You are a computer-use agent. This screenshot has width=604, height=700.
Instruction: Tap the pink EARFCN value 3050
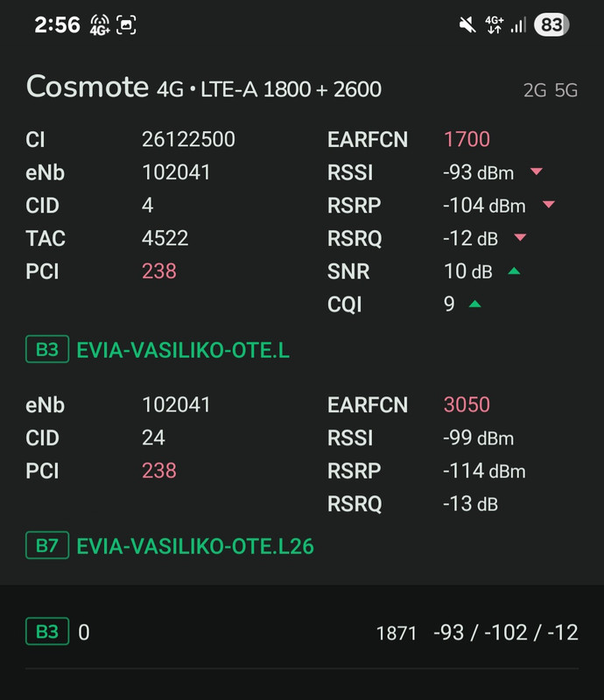click(x=467, y=404)
